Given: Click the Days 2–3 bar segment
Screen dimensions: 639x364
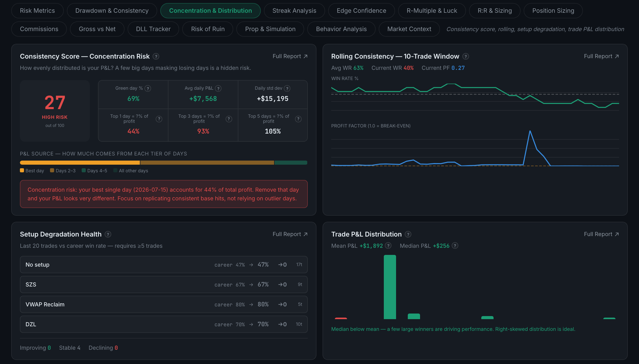Looking at the screenshot, I should click(207, 163).
